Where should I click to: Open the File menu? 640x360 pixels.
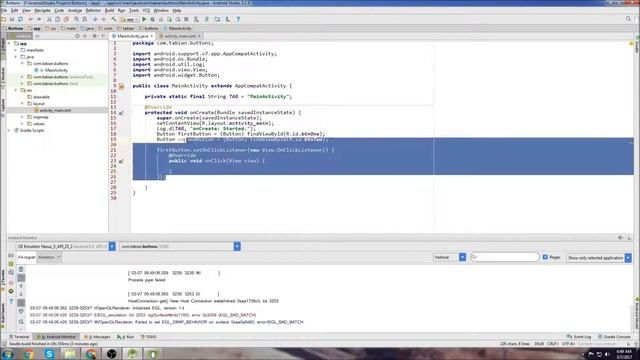[4, 10]
